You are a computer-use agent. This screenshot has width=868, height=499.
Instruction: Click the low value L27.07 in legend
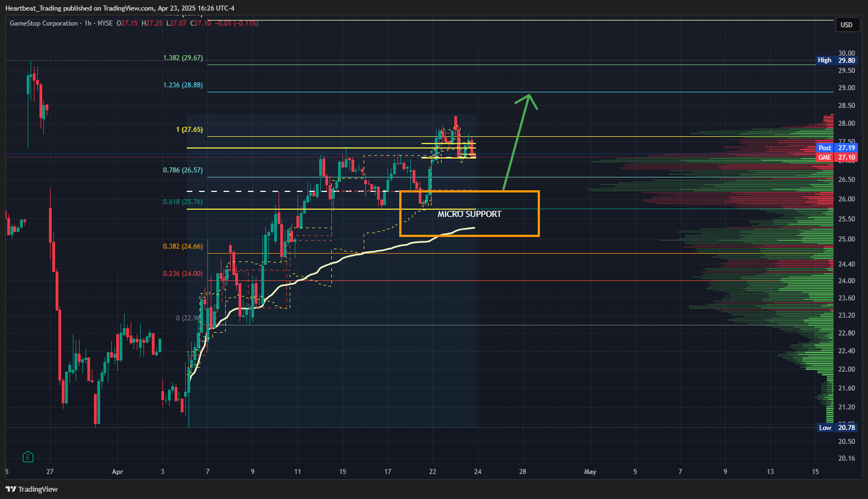[176, 23]
